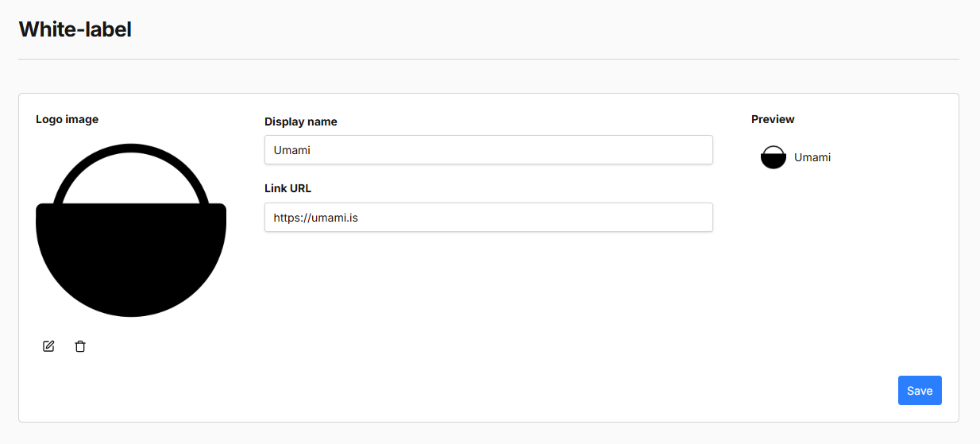Image resolution: width=980 pixels, height=444 pixels.
Task: Click empty right end of Display name field
Action: (x=675, y=149)
